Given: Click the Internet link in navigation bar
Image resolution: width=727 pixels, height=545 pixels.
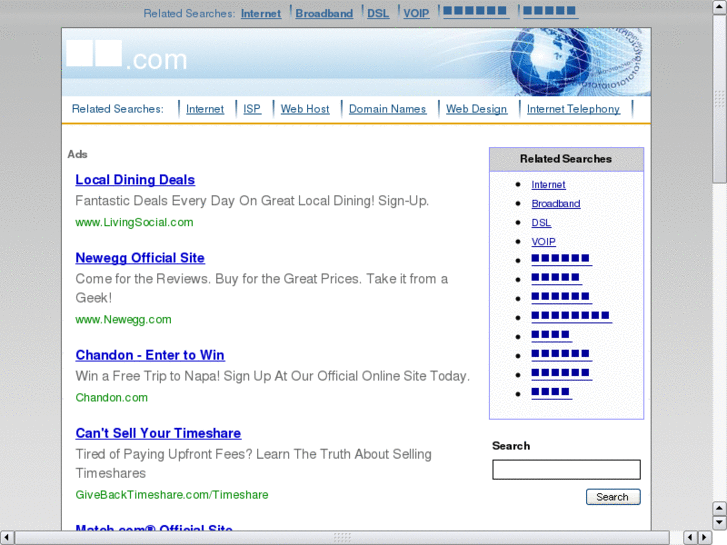Looking at the screenshot, I should click(x=205, y=109).
